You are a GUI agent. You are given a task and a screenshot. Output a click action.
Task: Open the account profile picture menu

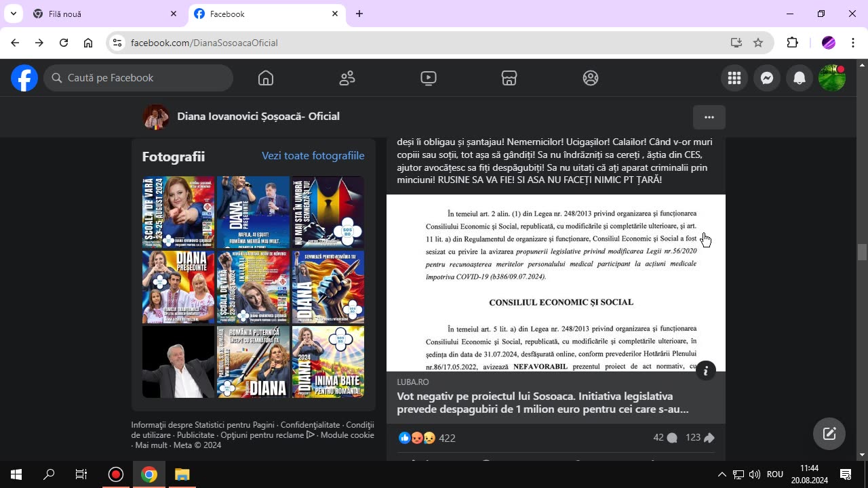pyautogui.click(x=832, y=78)
